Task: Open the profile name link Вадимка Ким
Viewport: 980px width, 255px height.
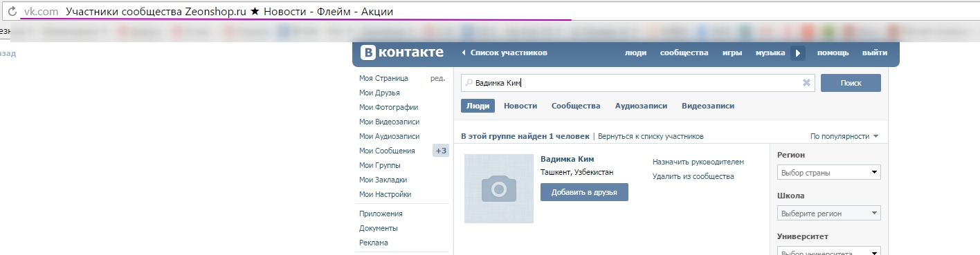Action: (567, 159)
